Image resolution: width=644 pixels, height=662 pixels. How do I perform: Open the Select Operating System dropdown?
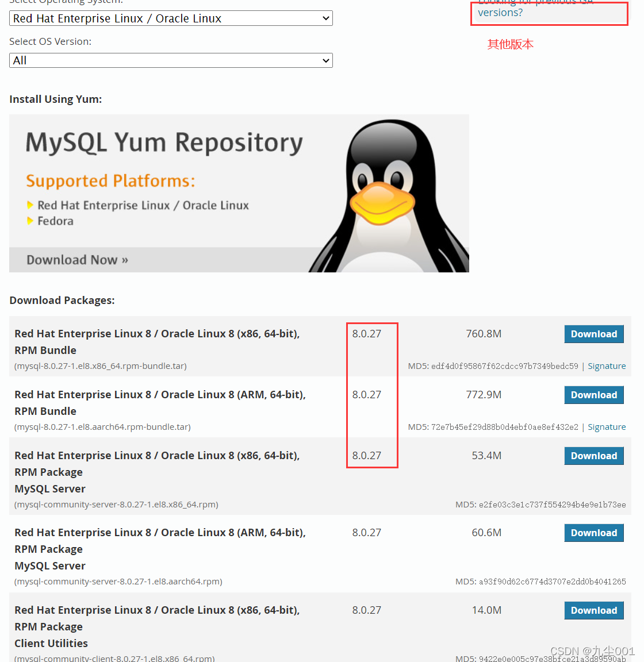pyautogui.click(x=171, y=18)
